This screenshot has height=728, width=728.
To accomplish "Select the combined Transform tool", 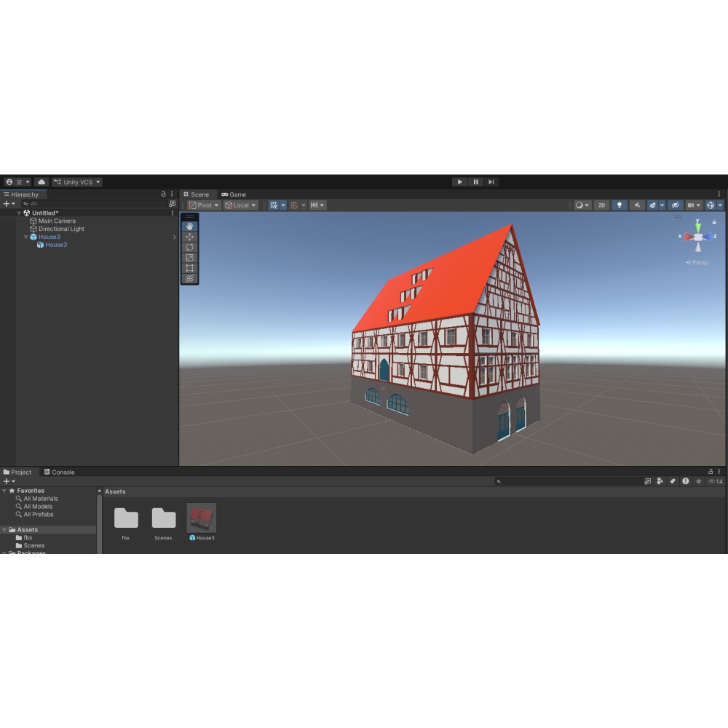I will 189,279.
